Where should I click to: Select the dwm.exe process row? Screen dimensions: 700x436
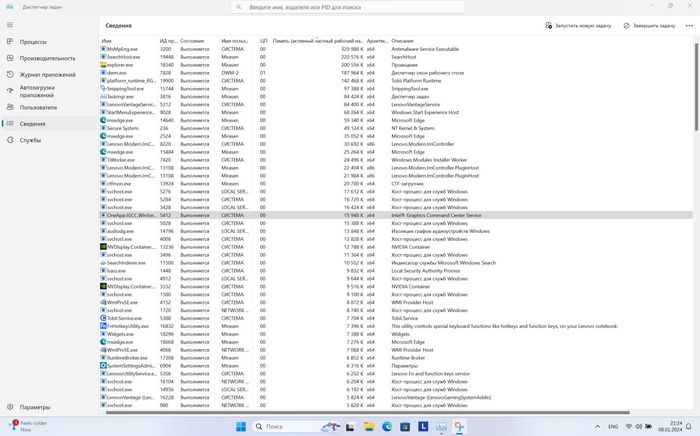(396, 73)
